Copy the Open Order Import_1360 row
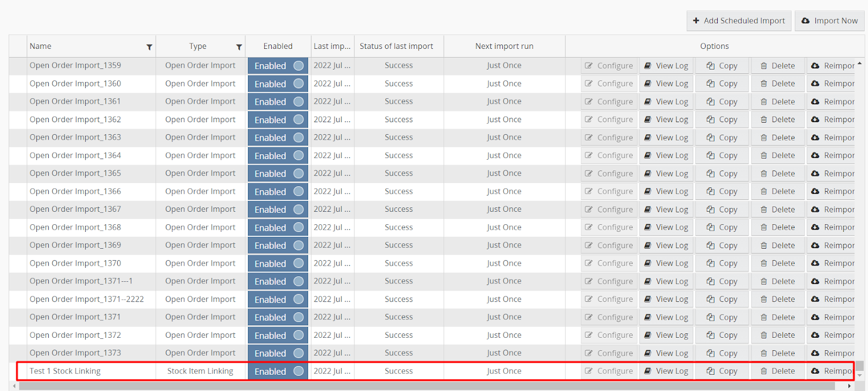Image resolution: width=868 pixels, height=391 pixels. coord(722,84)
